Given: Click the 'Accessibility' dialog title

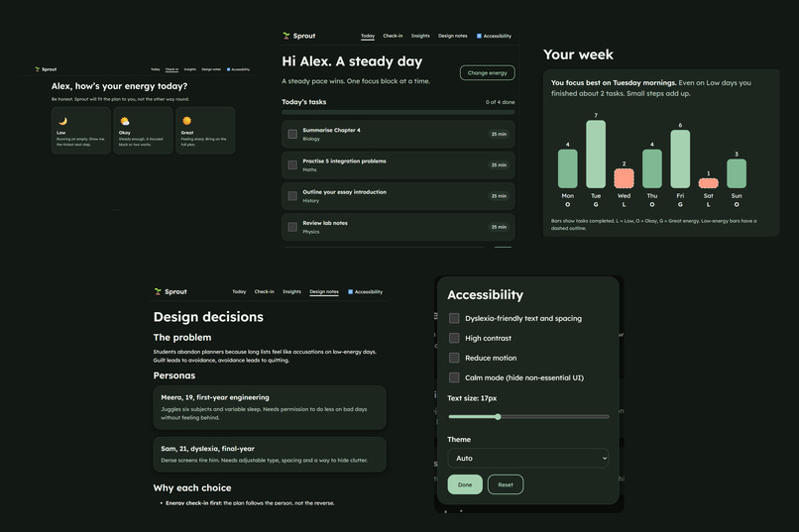Looking at the screenshot, I should 485,295.
